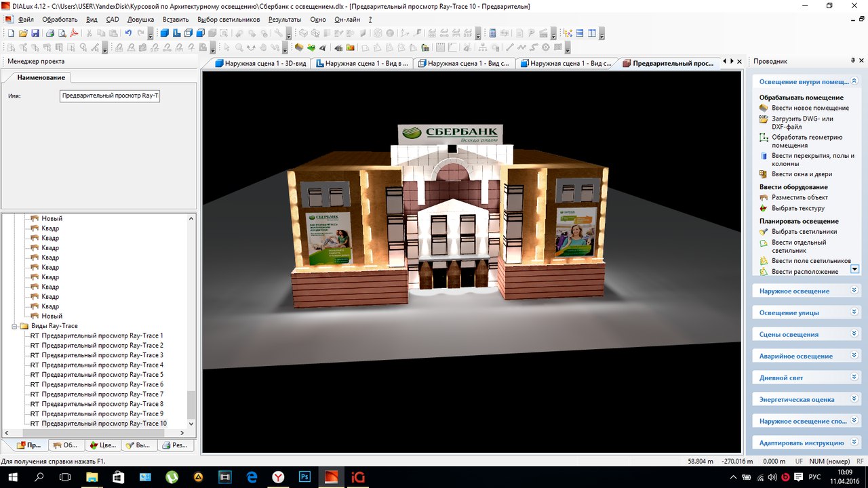This screenshot has height=488, width=868.
Task: Select Предварительный просмотр Ray-Trace 1 tree item
Action: (102, 335)
